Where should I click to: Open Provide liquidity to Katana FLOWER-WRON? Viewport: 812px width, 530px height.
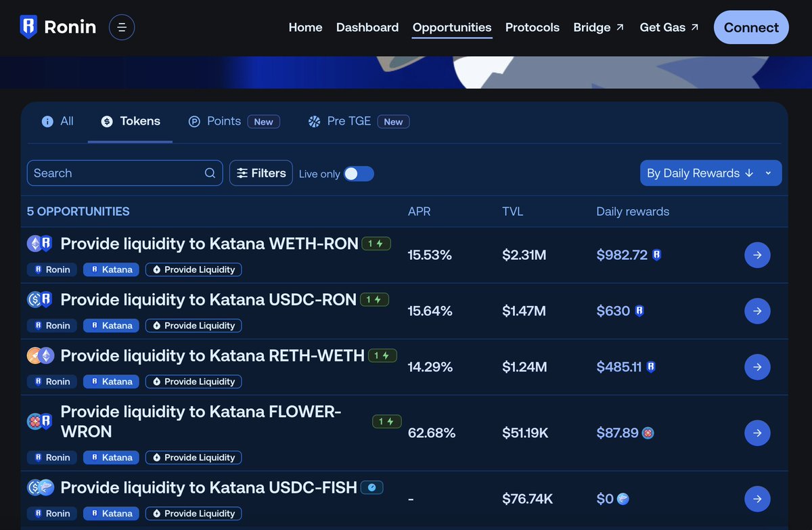pyautogui.click(x=201, y=422)
